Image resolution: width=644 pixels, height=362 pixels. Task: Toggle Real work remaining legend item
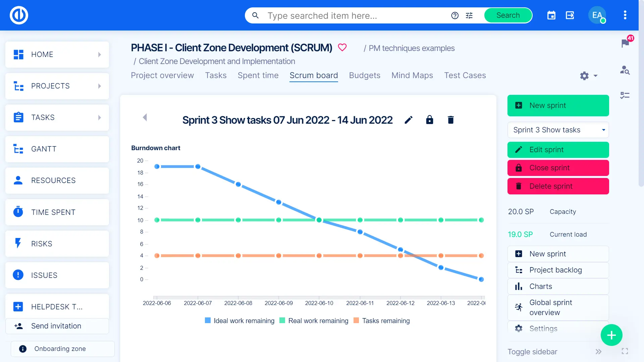[x=314, y=321]
